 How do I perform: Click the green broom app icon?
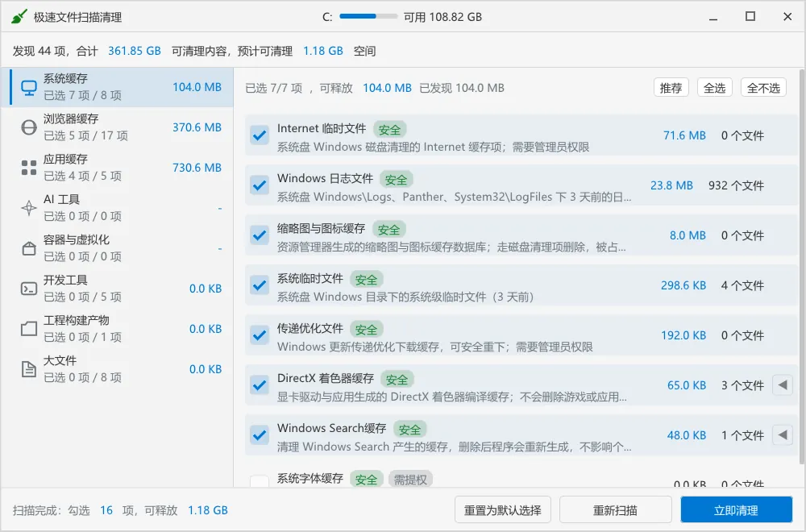[x=19, y=17]
